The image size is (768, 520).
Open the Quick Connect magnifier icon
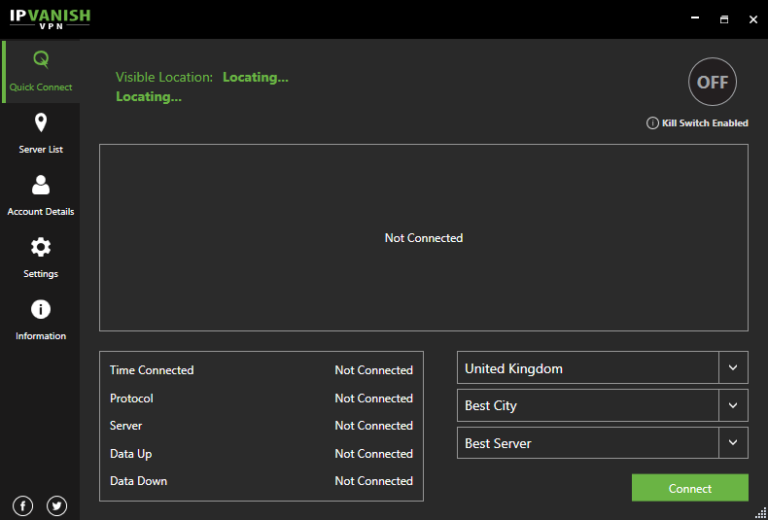[x=41, y=59]
